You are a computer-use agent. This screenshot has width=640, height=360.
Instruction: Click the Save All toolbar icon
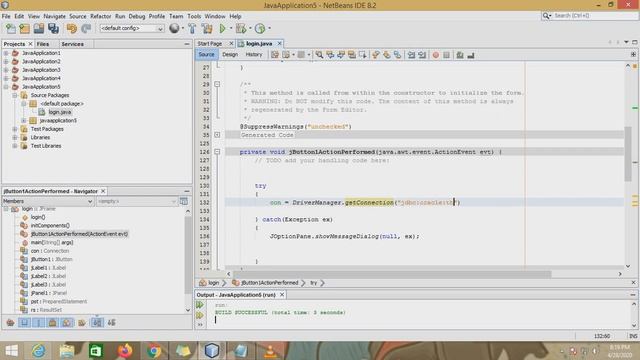[53, 28]
